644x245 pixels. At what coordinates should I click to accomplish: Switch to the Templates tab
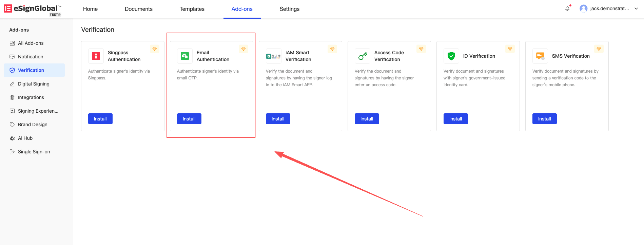tap(192, 9)
